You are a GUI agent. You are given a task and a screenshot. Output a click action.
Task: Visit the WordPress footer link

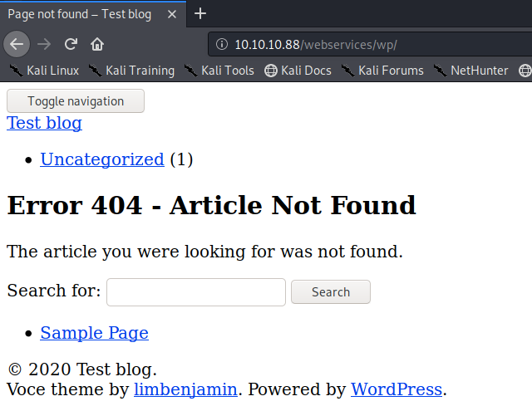pos(396,389)
